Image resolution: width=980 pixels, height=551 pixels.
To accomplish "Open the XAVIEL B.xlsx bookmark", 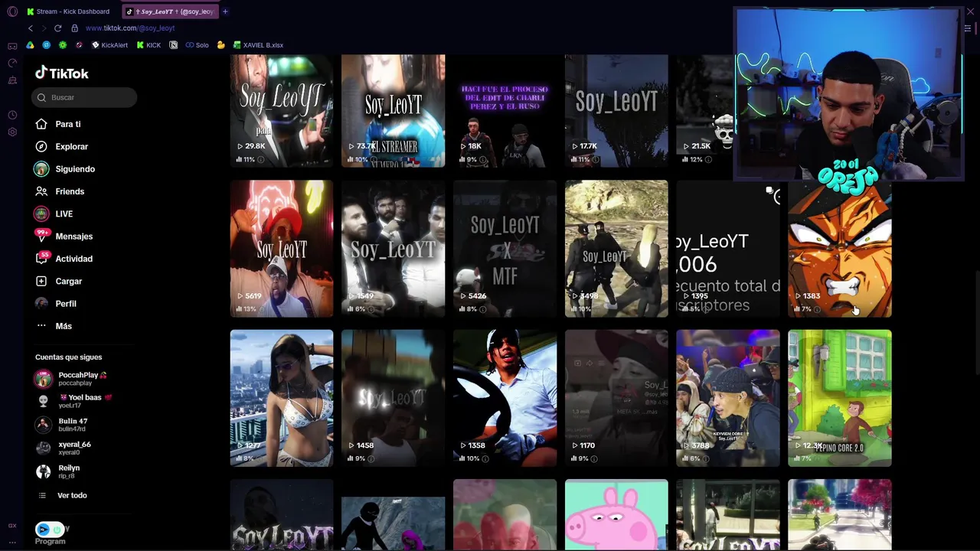I will pos(258,45).
